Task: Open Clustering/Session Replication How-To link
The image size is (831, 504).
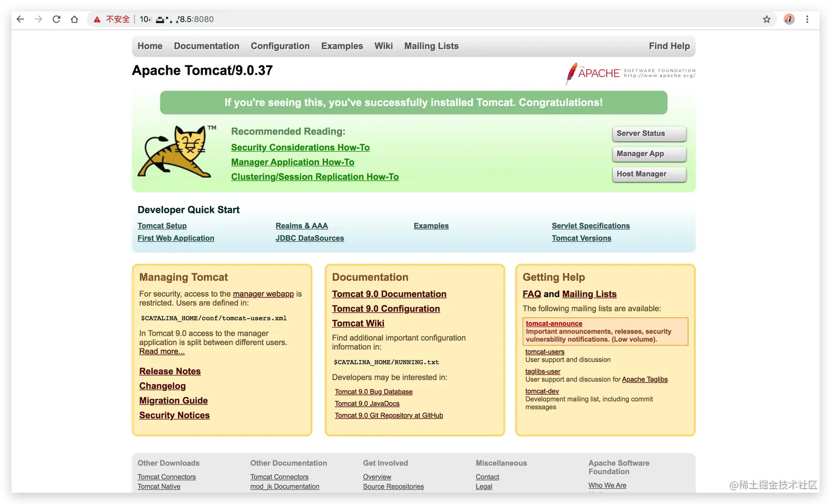Action: click(x=315, y=176)
